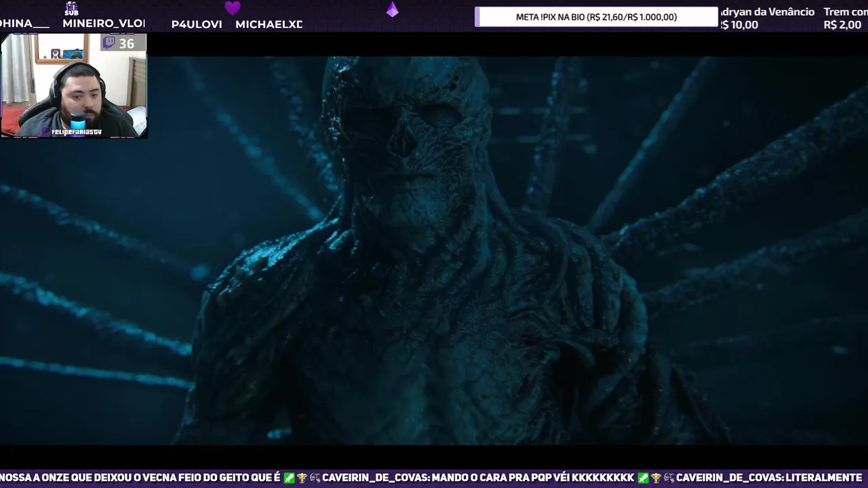The width and height of the screenshot is (868, 488).
Task: Click the chat message MANDO O CARA PRA PQP
Action: [532, 478]
